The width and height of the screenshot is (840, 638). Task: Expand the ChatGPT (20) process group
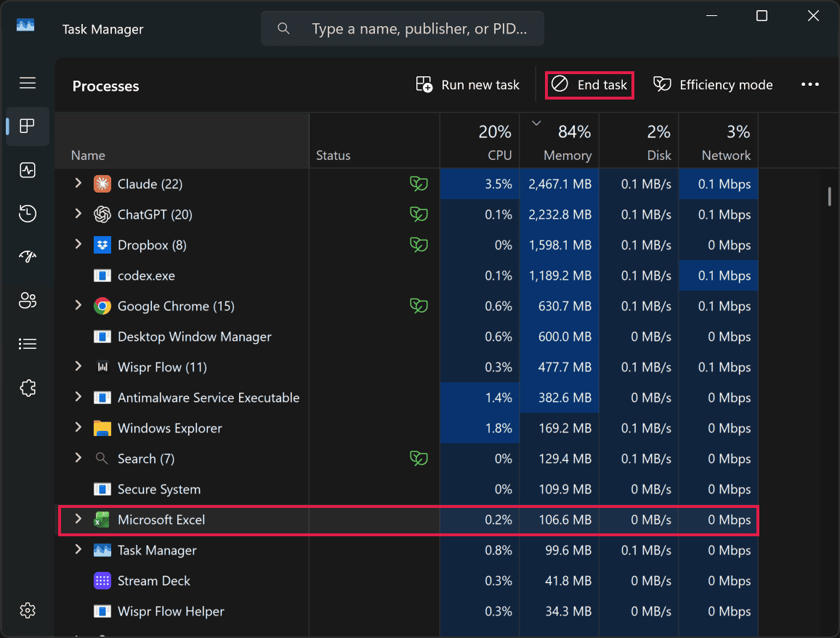[x=78, y=214]
